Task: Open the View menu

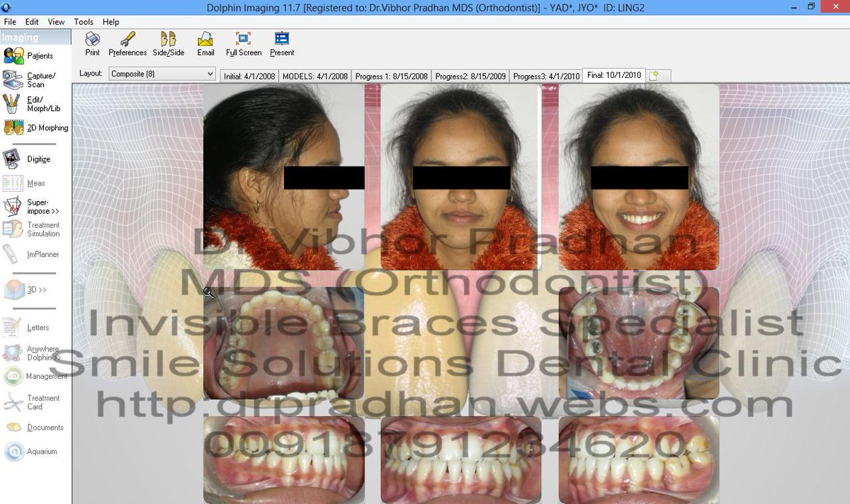Action: tap(56, 22)
